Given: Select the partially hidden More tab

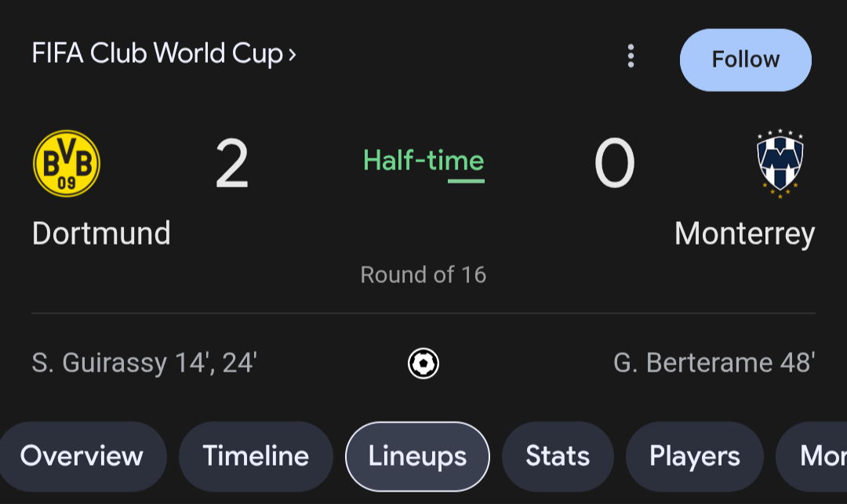Looking at the screenshot, I should [812, 456].
